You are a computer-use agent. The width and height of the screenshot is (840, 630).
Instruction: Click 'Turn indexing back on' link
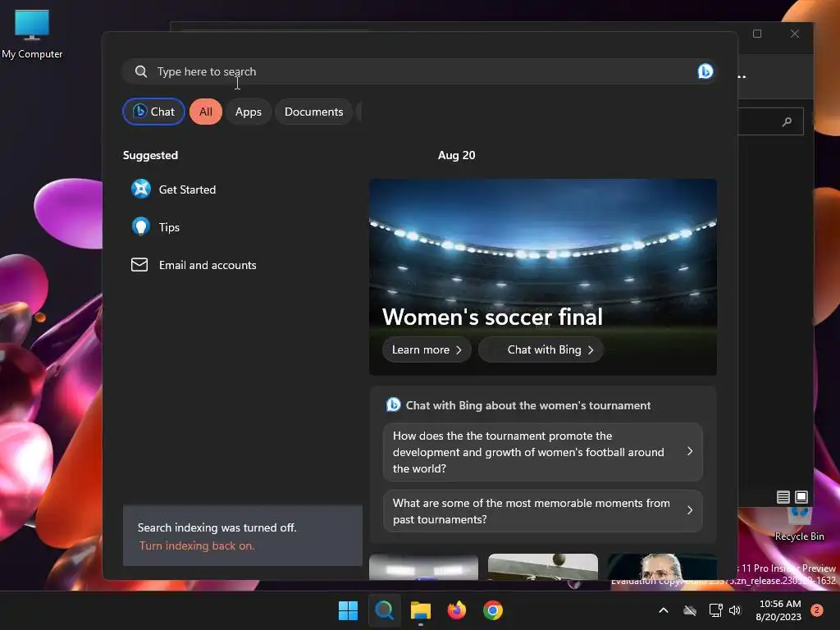(x=197, y=546)
